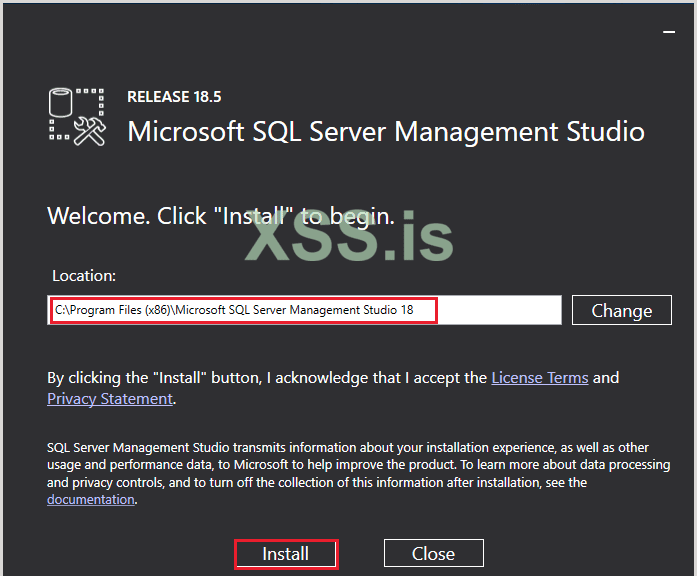Click the 'RELEASE 18.5' version label

pos(174,97)
